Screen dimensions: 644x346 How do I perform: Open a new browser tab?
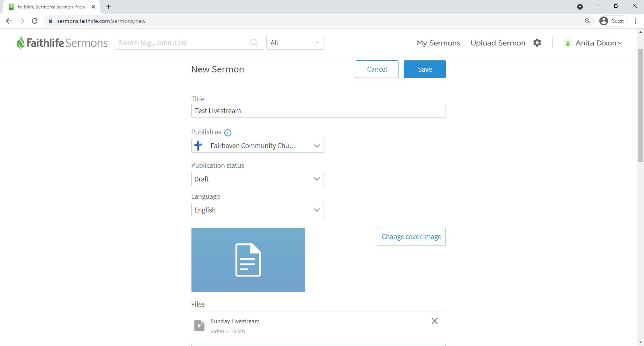pyautogui.click(x=109, y=7)
